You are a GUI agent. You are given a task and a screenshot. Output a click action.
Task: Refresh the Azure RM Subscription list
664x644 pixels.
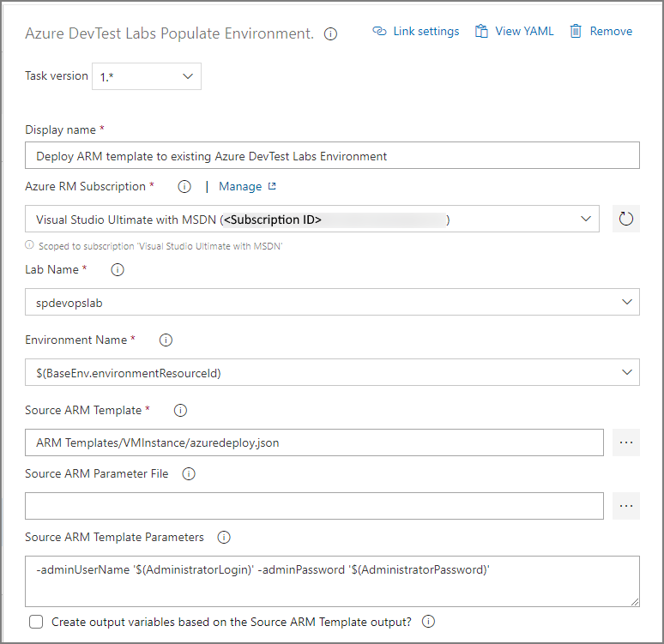click(x=626, y=219)
